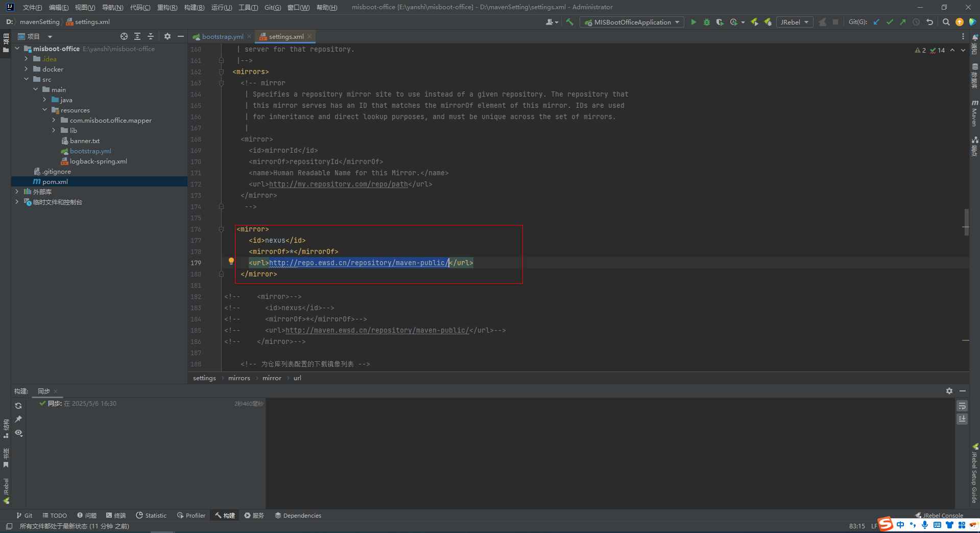Open the Dependencies tool window

[x=298, y=516]
